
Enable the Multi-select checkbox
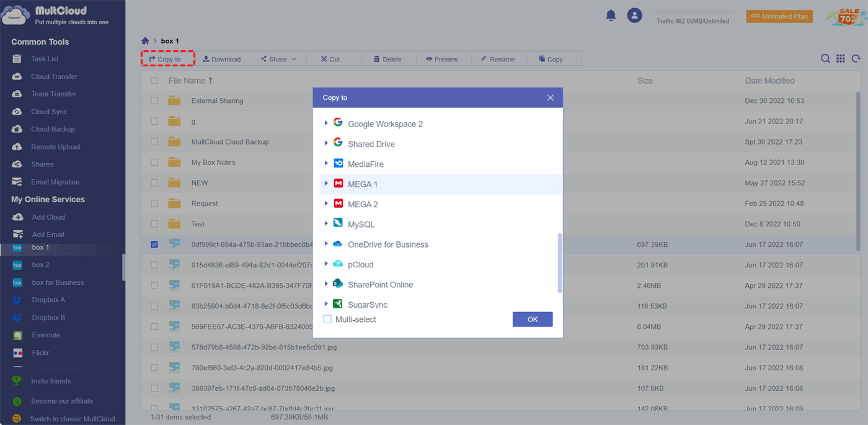pyautogui.click(x=327, y=320)
